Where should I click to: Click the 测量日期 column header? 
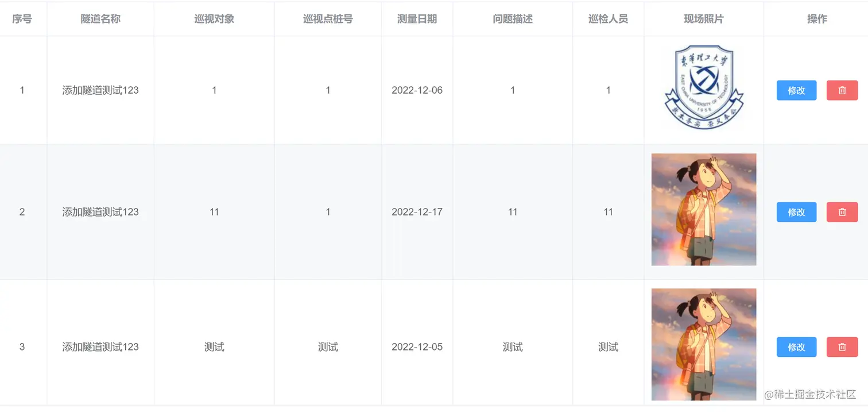417,19
